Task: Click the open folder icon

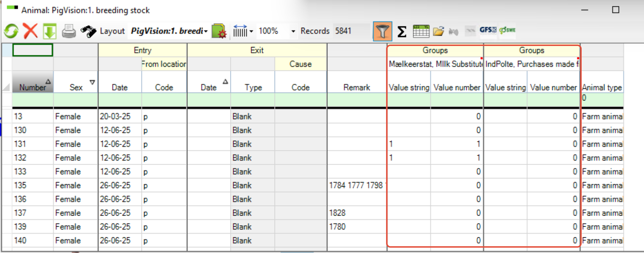Action: pos(438,31)
